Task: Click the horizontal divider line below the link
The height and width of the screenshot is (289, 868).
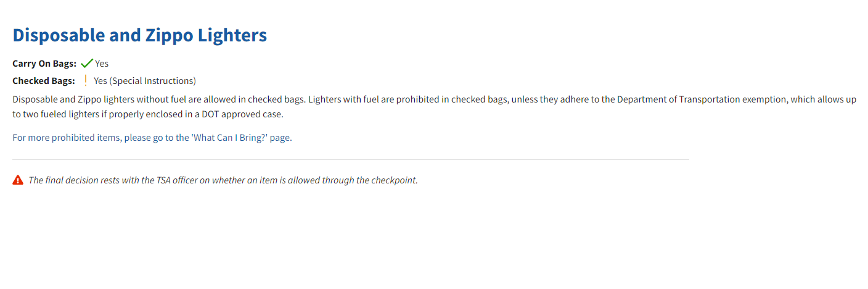Action: 351,159
